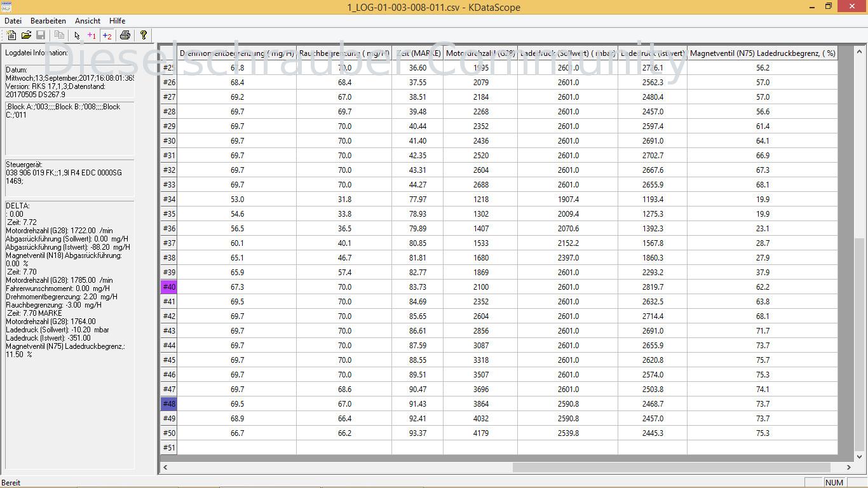This screenshot has width=868, height=488.
Task: Click the save floppy disk icon
Action: 41,36
